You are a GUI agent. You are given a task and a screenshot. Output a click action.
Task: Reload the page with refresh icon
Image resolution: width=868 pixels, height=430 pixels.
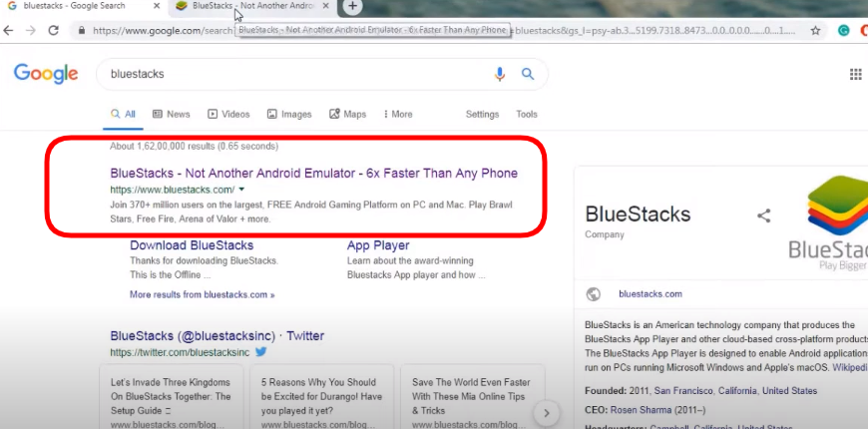(53, 31)
